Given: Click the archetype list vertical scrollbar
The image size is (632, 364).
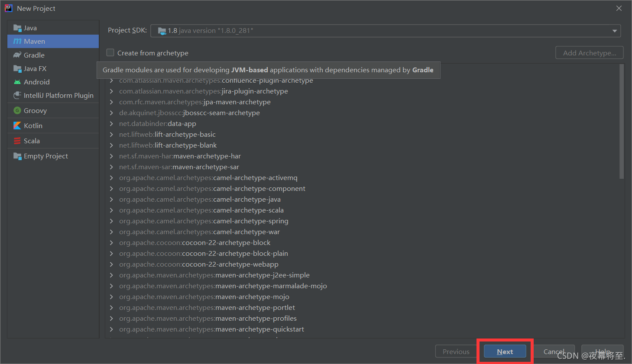Looking at the screenshot, I should point(622,122).
